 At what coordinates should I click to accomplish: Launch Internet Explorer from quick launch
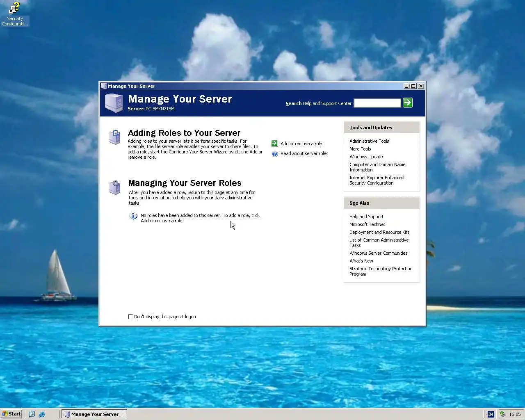pyautogui.click(x=42, y=414)
